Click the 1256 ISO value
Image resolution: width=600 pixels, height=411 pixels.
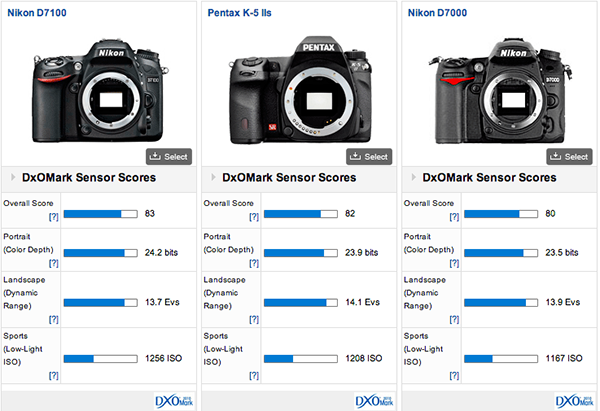click(x=163, y=359)
